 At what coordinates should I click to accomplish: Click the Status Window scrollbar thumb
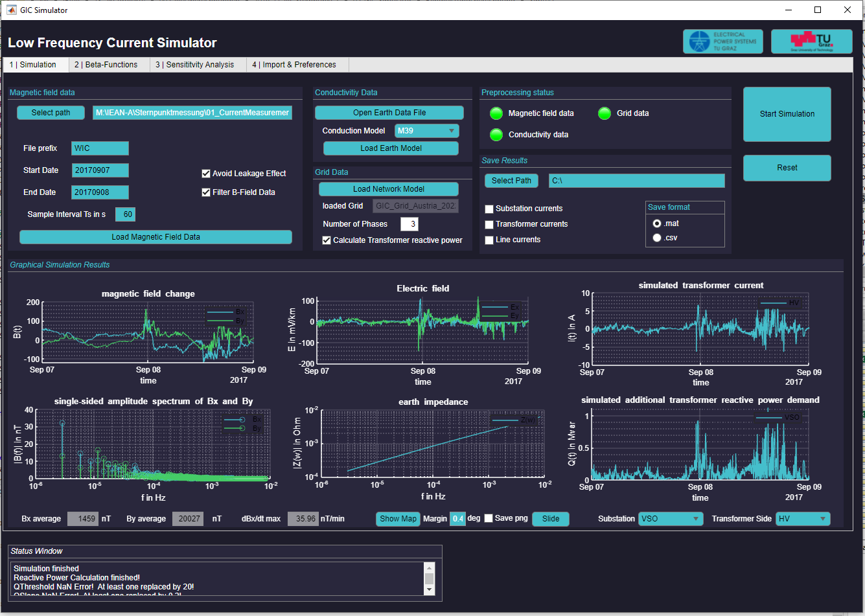[x=429, y=579]
